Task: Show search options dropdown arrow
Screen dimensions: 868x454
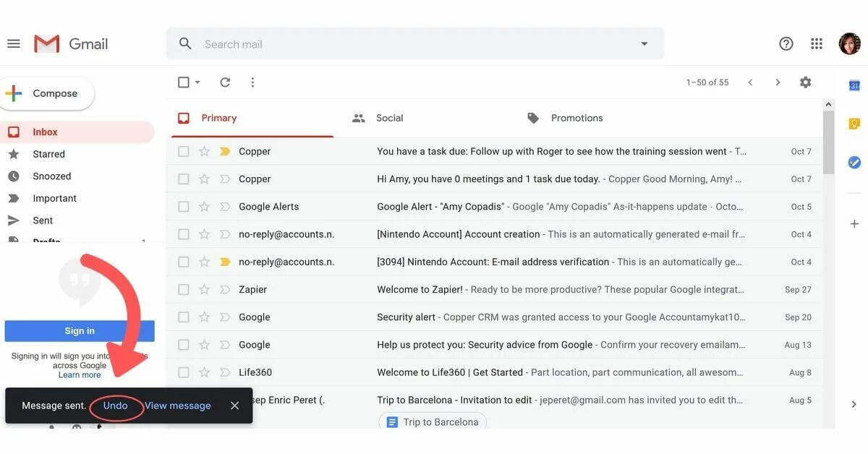Action: (644, 44)
